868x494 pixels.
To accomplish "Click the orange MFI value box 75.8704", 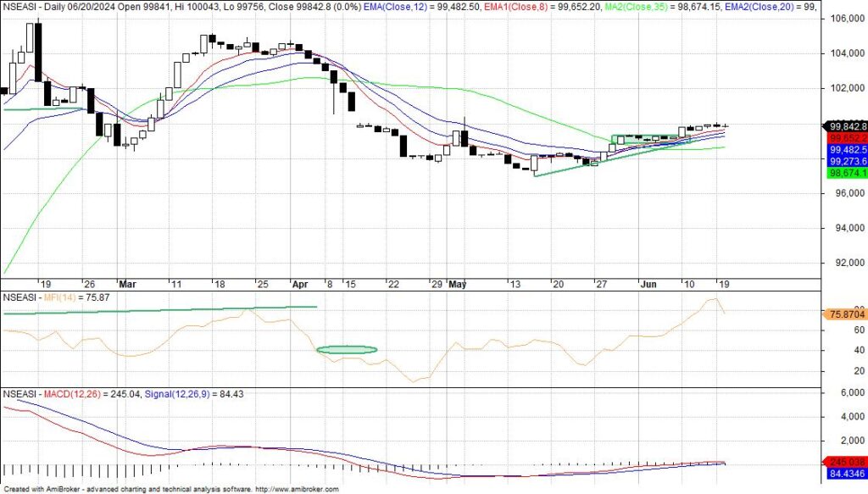I will pyautogui.click(x=845, y=314).
